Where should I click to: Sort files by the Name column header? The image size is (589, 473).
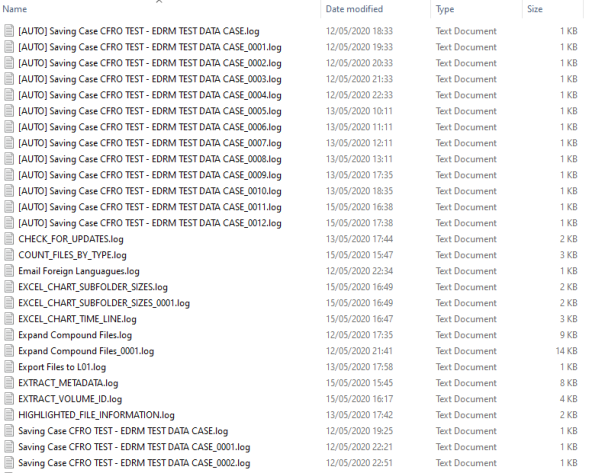pyautogui.click(x=15, y=9)
